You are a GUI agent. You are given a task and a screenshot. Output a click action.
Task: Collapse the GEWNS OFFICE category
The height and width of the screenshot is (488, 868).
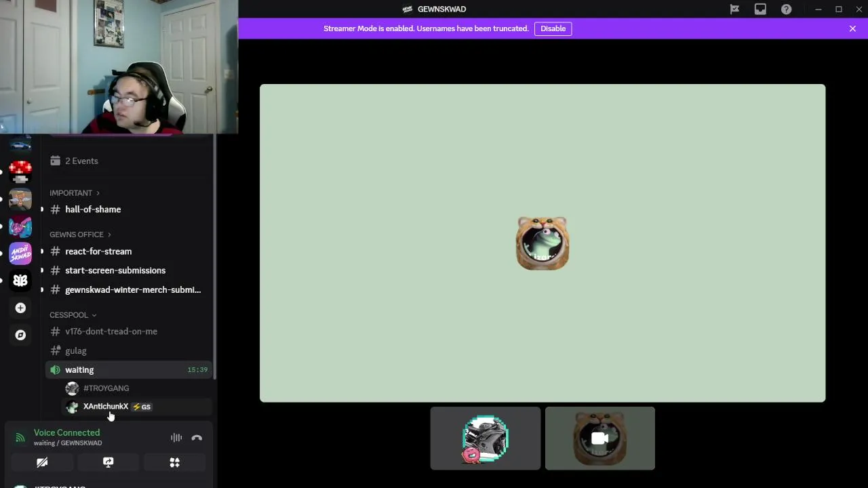(x=80, y=235)
